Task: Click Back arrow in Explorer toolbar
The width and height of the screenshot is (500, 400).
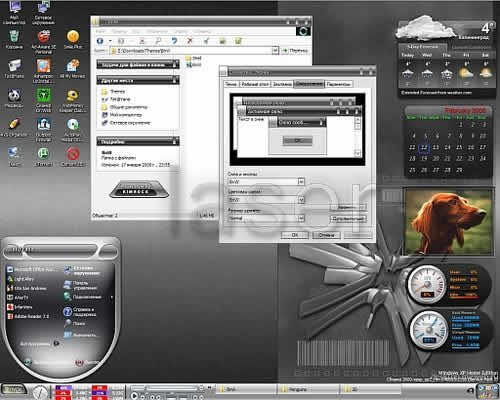Action: point(100,41)
